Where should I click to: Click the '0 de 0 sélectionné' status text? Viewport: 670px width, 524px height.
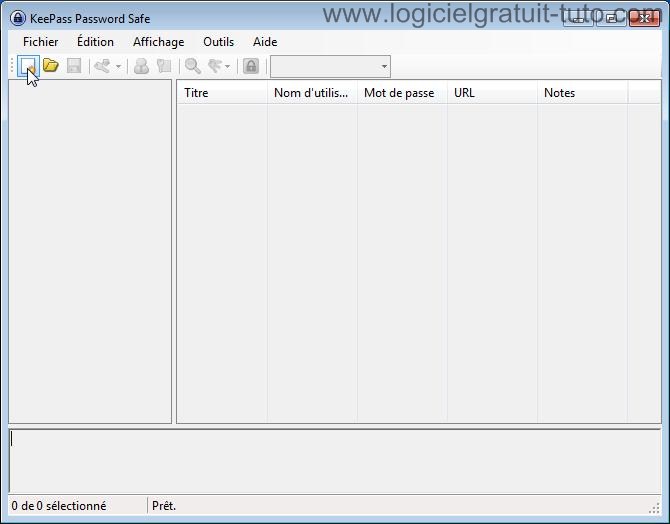[59, 506]
